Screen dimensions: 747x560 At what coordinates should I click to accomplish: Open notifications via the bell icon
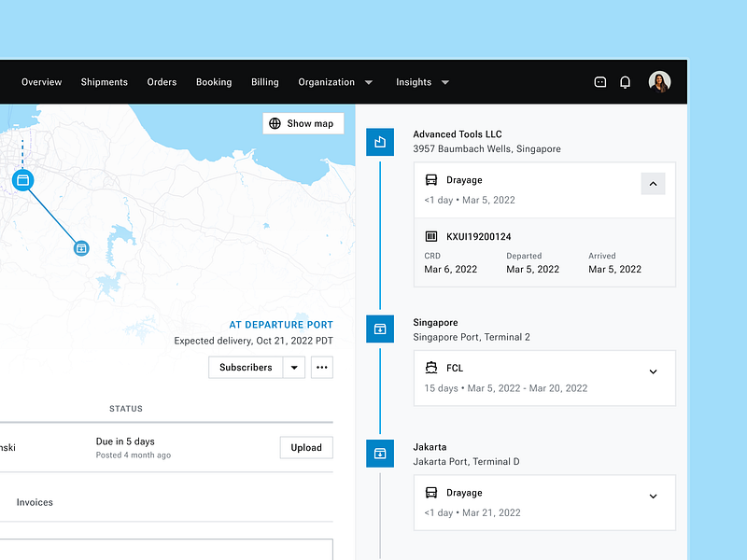click(x=625, y=81)
